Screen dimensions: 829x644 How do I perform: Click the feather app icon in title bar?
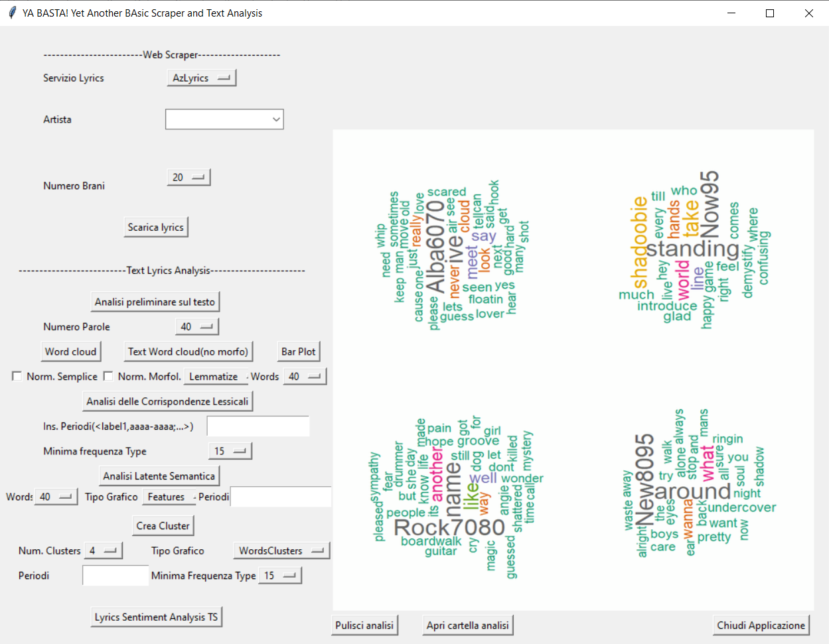click(x=13, y=13)
